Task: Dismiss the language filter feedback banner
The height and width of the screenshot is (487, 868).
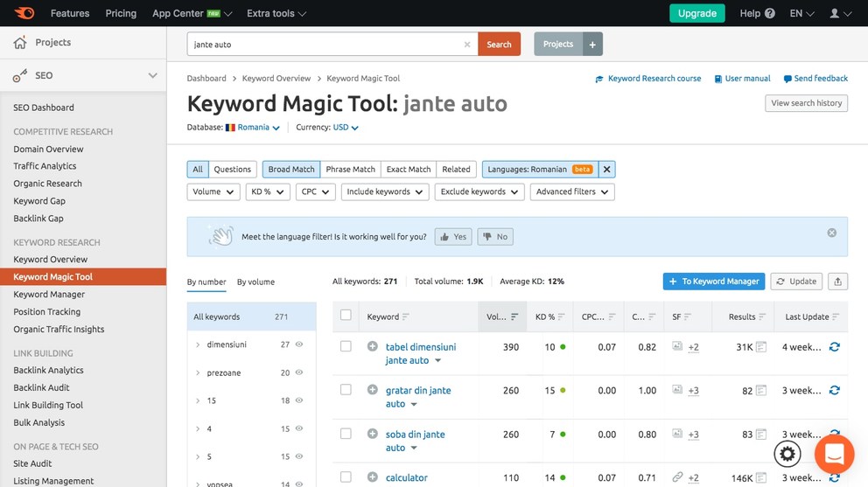Action: pos(831,233)
